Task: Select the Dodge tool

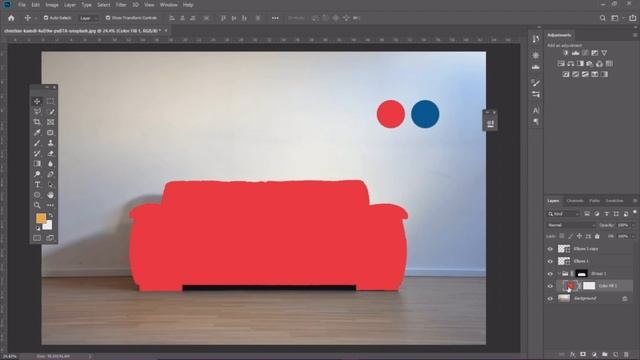Action: coord(37,174)
